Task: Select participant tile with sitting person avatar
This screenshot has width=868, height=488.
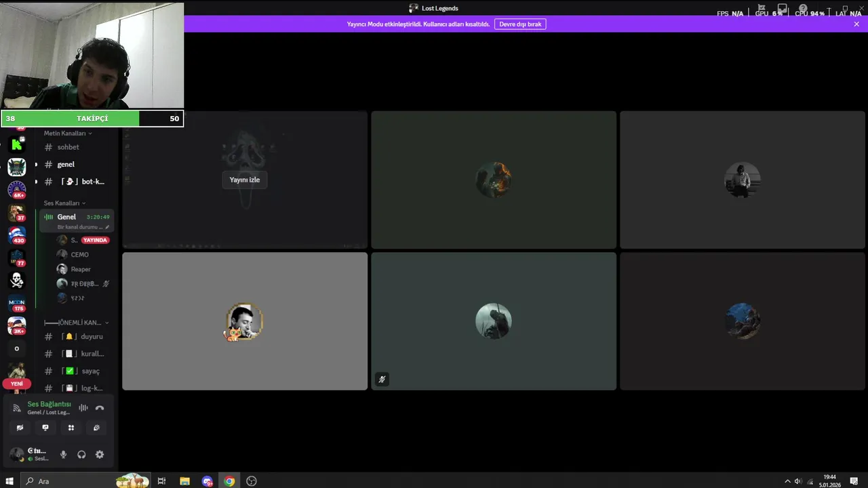Action: click(x=743, y=180)
